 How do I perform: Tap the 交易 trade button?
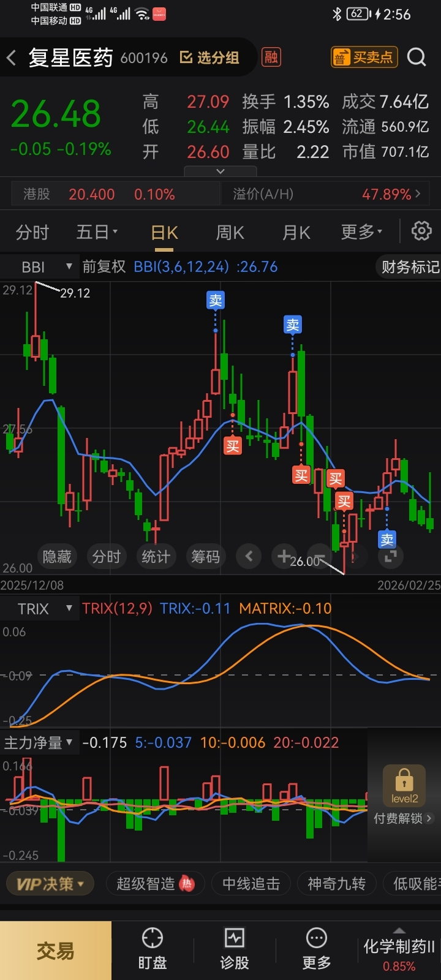pos(56,951)
